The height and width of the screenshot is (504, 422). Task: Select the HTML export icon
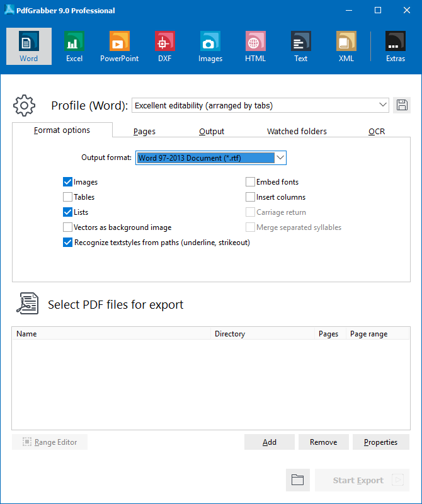click(256, 46)
